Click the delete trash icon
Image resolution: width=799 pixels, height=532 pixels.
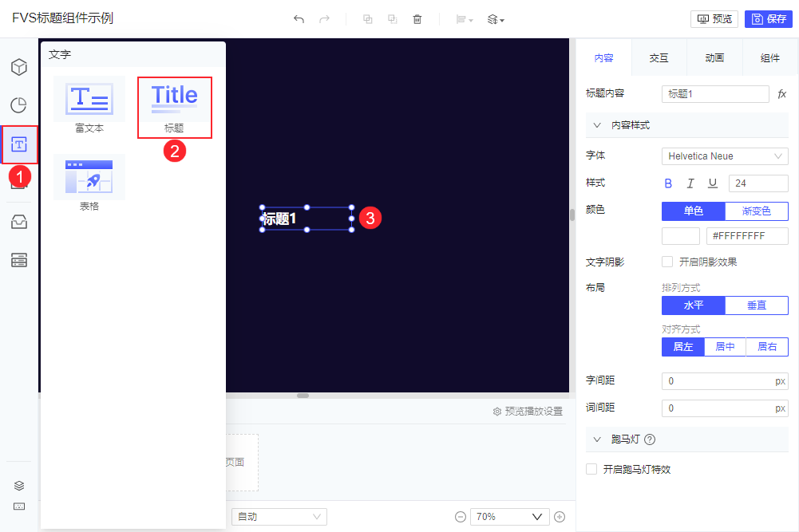coord(417,19)
